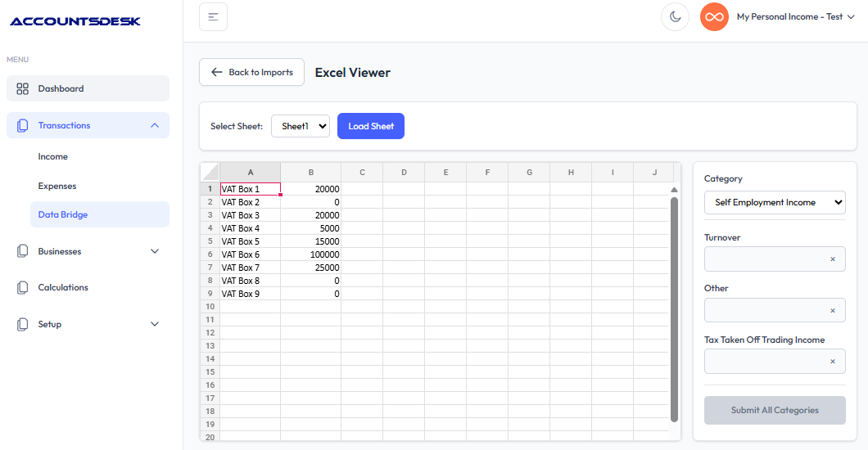
Task: Switch to dark mode with the moon icon
Action: pos(675,16)
